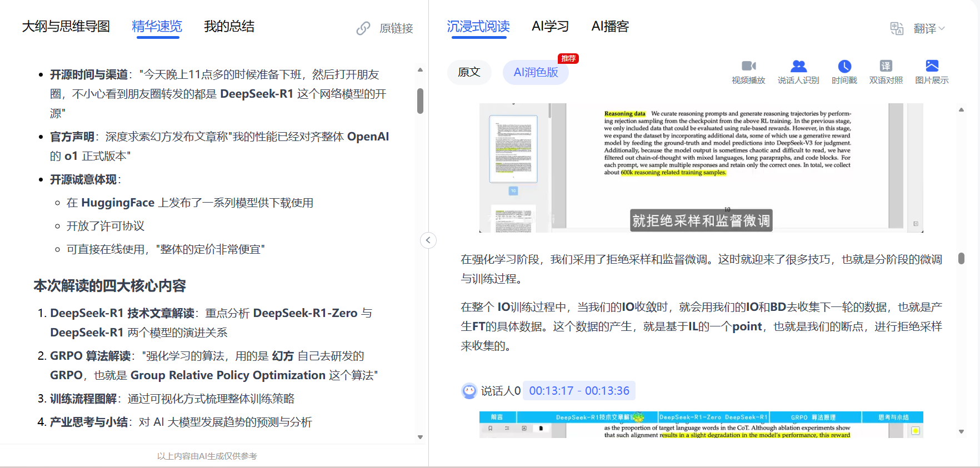Toggle 图片展示 image icon

932,66
